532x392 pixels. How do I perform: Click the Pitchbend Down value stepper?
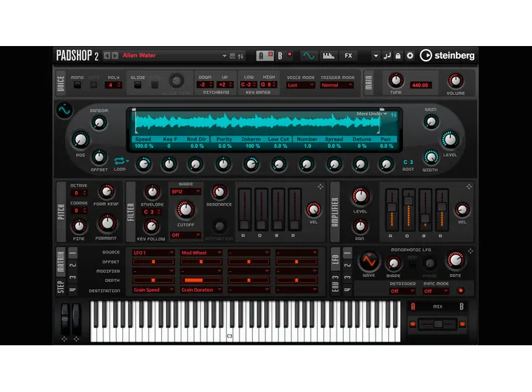click(x=205, y=85)
